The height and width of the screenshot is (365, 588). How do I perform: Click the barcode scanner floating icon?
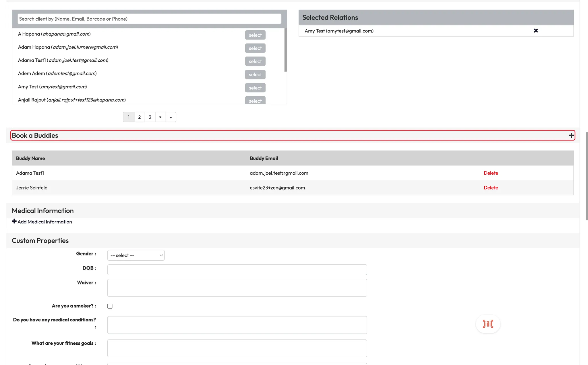tap(488, 324)
